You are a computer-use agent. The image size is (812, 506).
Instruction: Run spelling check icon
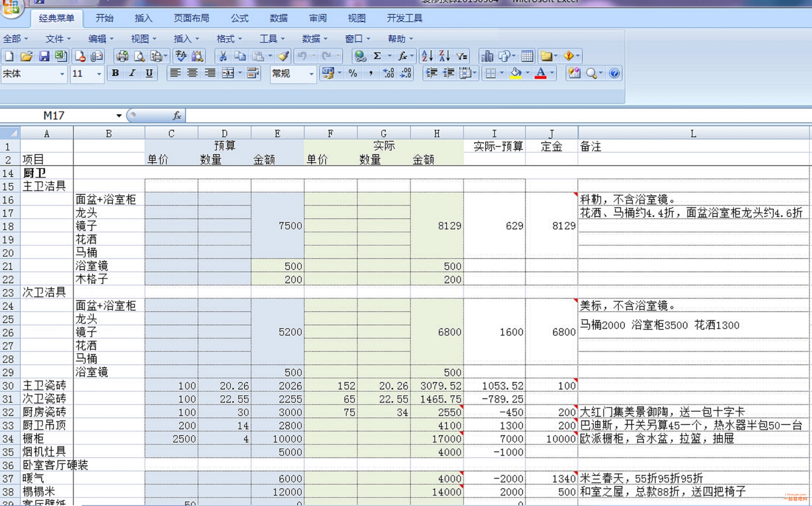pos(181,56)
